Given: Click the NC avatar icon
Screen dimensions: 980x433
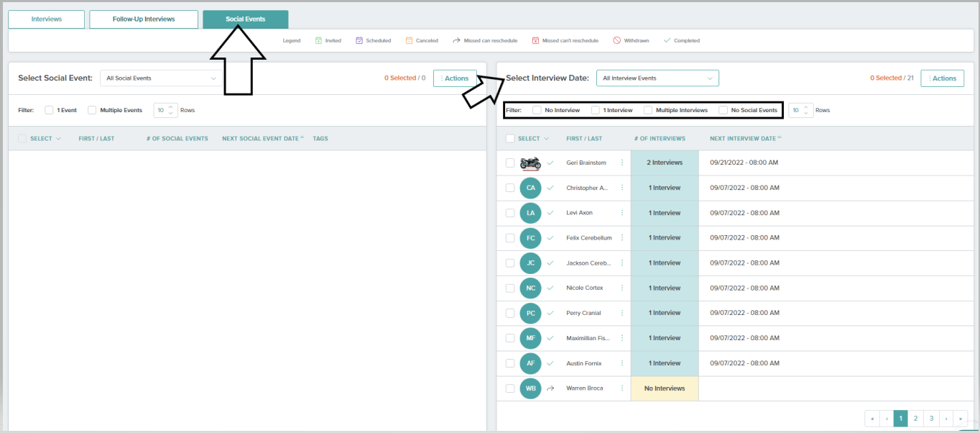Looking at the screenshot, I should point(530,288).
